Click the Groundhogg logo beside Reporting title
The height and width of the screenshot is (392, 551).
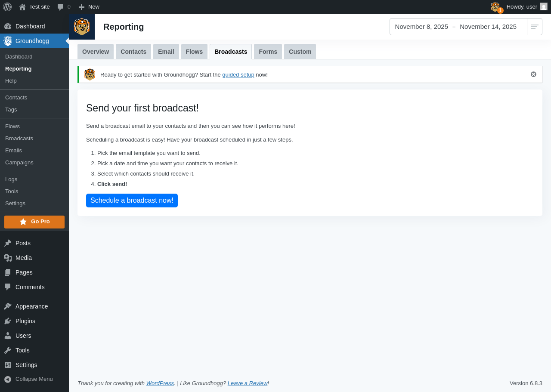coord(82,27)
